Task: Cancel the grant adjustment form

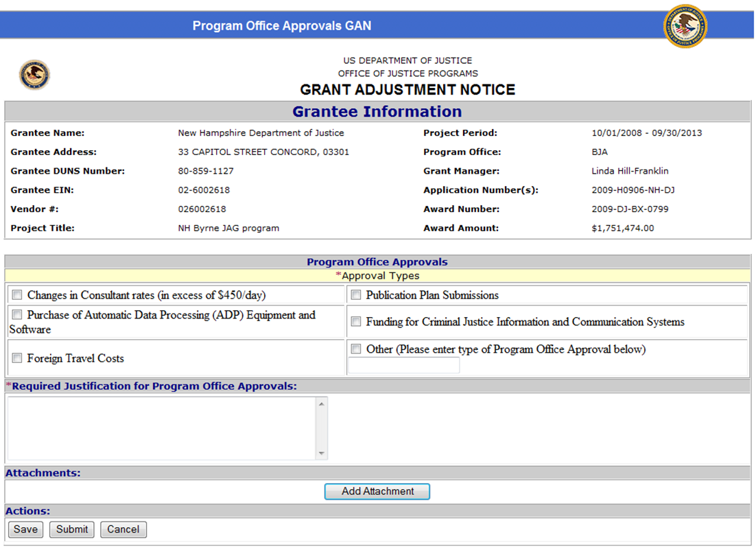Action: point(123,529)
